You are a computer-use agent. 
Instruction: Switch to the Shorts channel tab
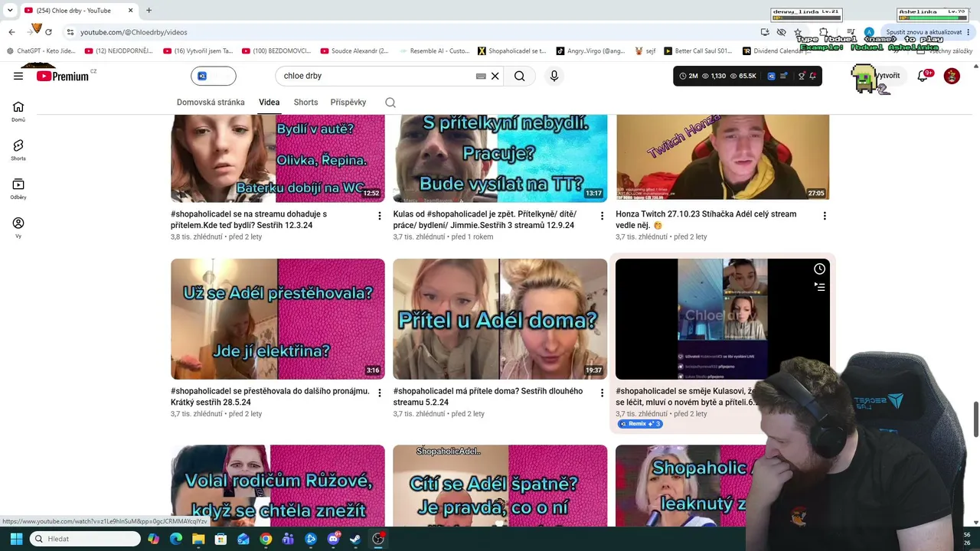[305, 103]
